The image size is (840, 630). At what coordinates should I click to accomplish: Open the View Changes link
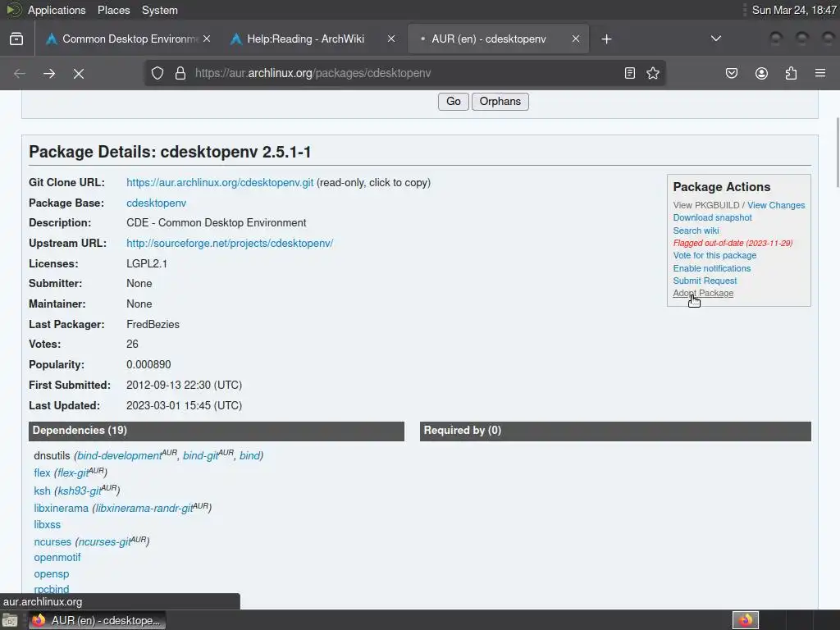776,205
